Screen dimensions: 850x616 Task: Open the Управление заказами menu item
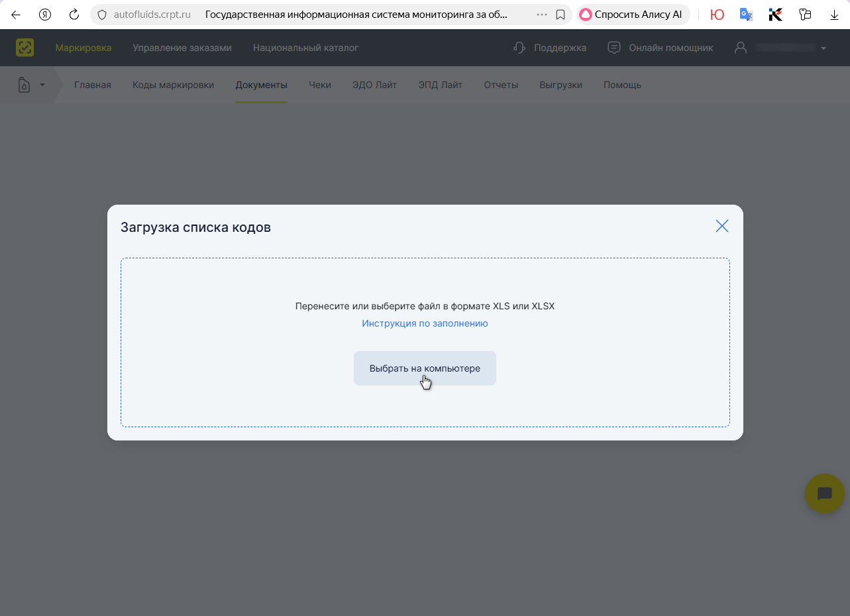point(182,48)
